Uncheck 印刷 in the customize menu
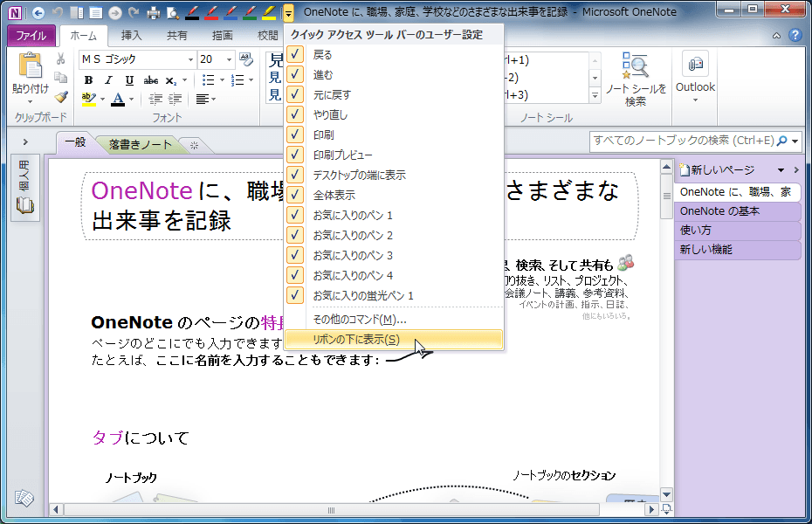 (x=295, y=134)
